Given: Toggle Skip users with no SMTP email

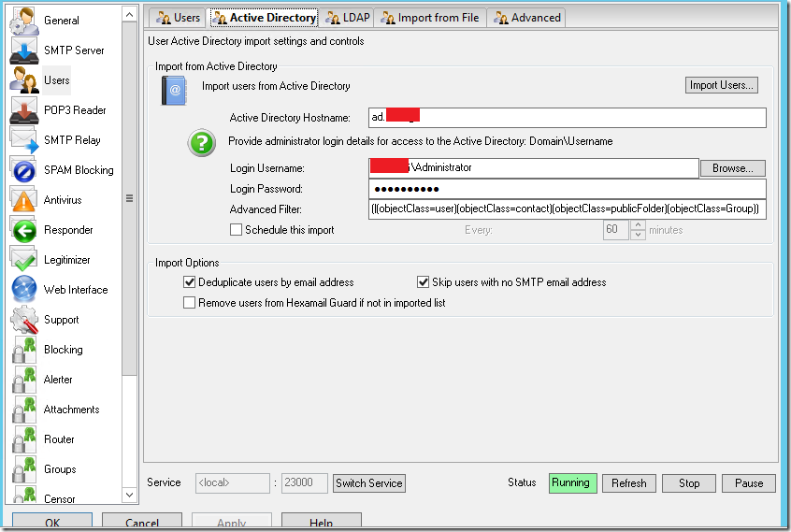Looking at the screenshot, I should coord(423,282).
